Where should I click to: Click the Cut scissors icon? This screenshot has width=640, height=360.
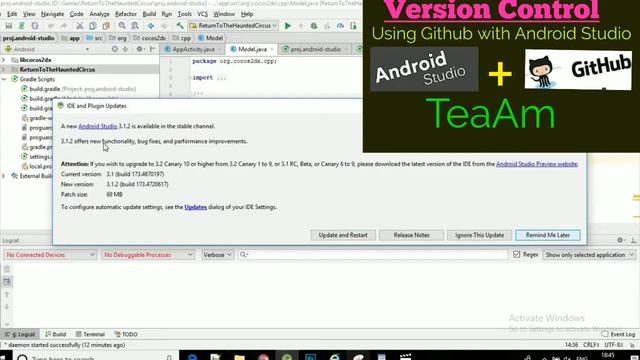[80, 26]
